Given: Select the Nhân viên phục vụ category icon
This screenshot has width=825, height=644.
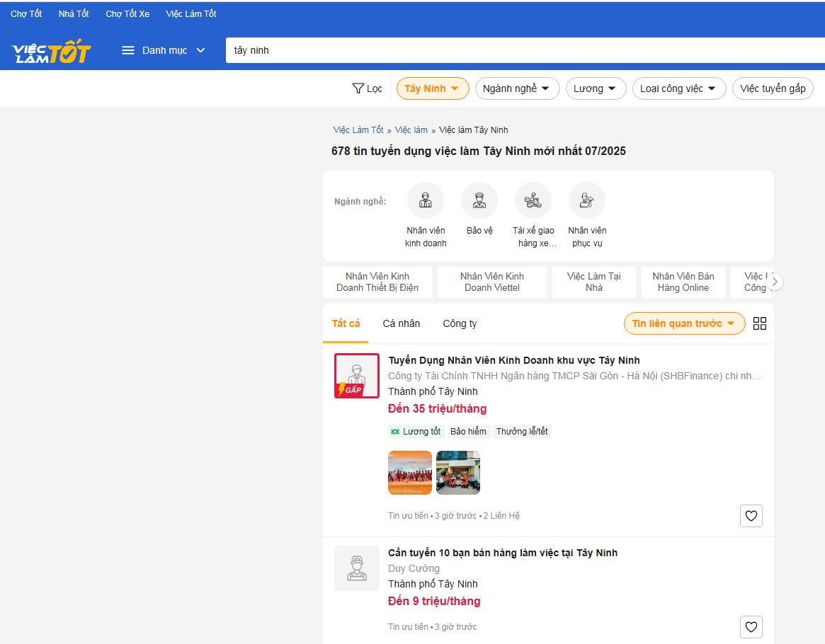Looking at the screenshot, I should (586, 200).
